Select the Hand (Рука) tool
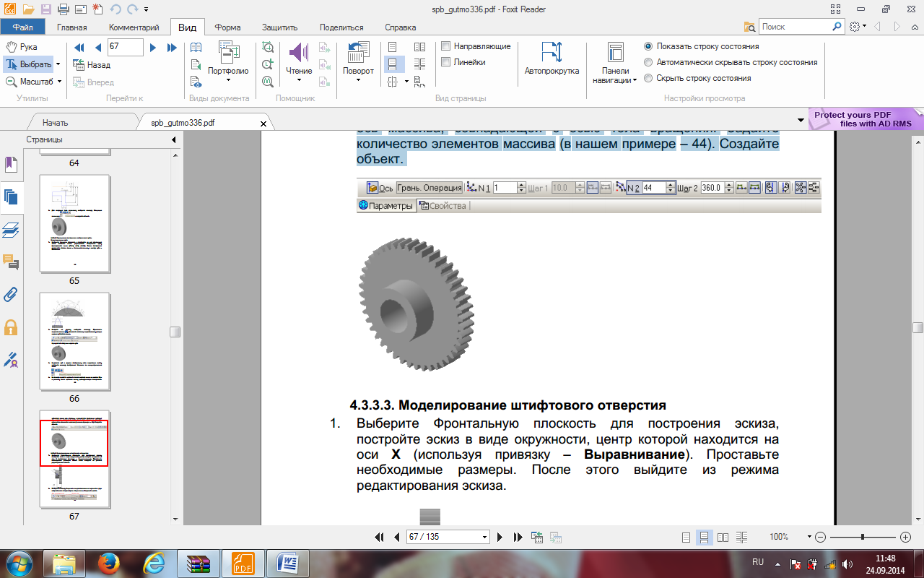 click(x=22, y=47)
